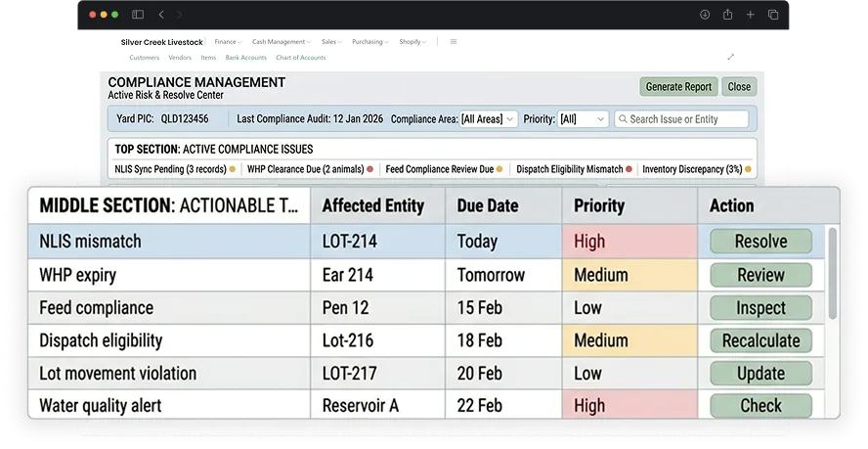Open a new tab with the plus icon
The image size is (868, 449).
tap(750, 15)
